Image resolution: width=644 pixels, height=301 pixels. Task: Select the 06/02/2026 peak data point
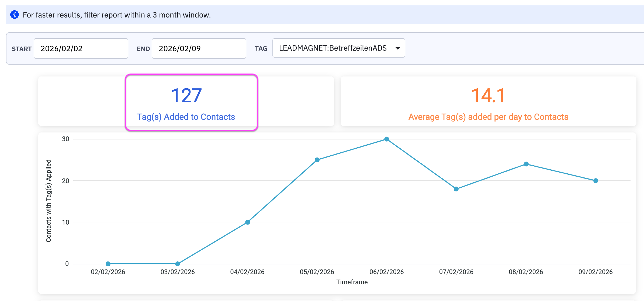click(x=387, y=139)
